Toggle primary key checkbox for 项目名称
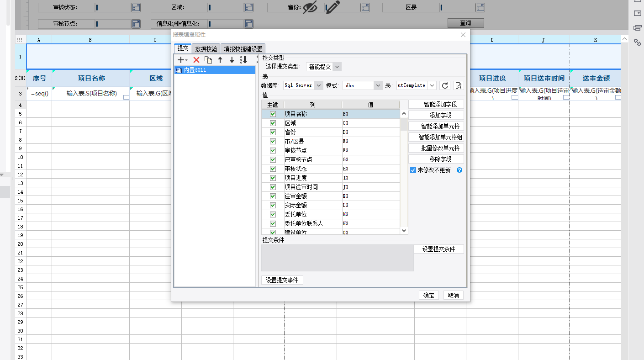This screenshot has height=360, width=644. (x=273, y=114)
